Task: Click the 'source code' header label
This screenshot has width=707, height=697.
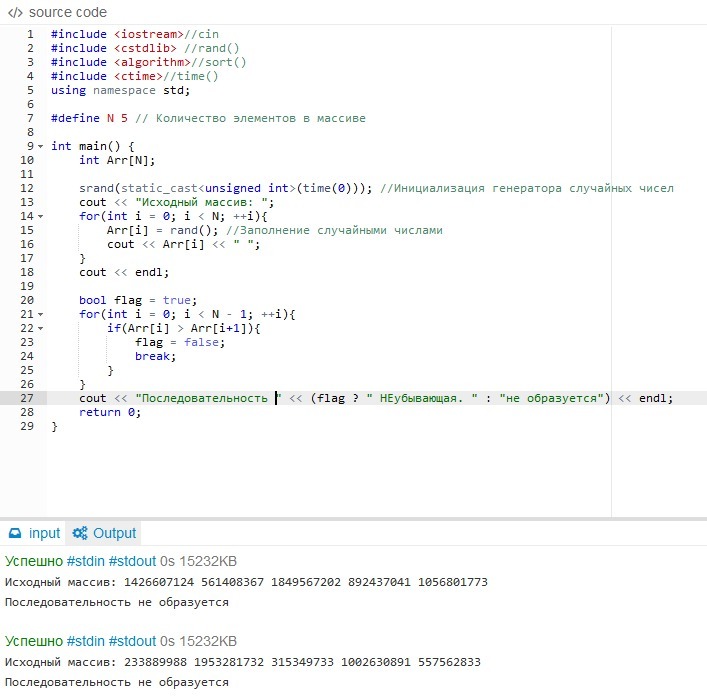Action: pos(68,13)
